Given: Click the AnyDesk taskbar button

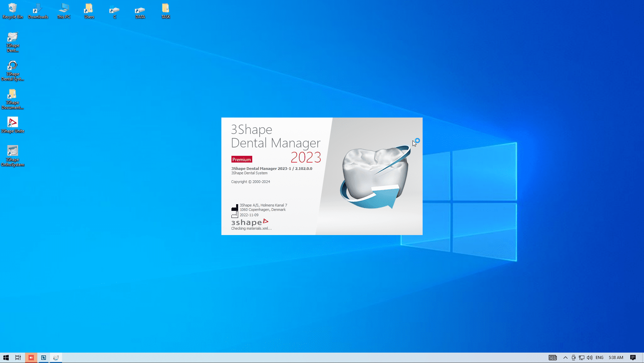Looking at the screenshot, I should click(x=31, y=358).
